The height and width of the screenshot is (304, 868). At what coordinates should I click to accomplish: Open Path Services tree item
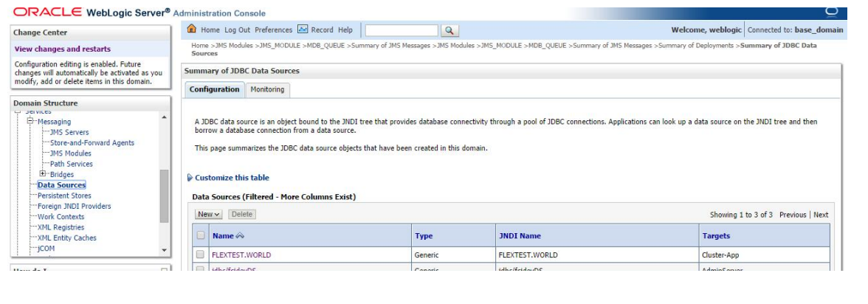click(x=72, y=164)
